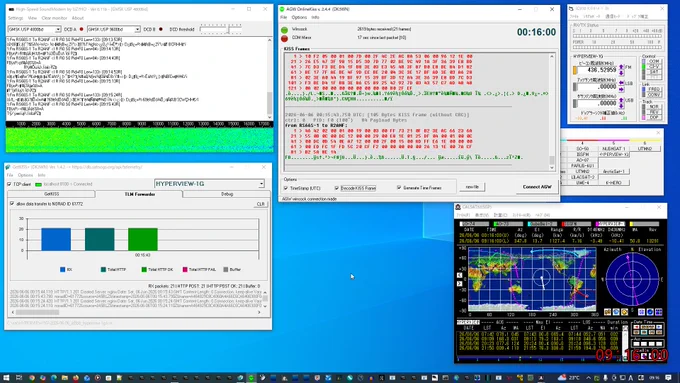Viewport: 680px width, 383px height.
Task: Switch to the Debug tab in GetKISS+
Action: pos(227,194)
